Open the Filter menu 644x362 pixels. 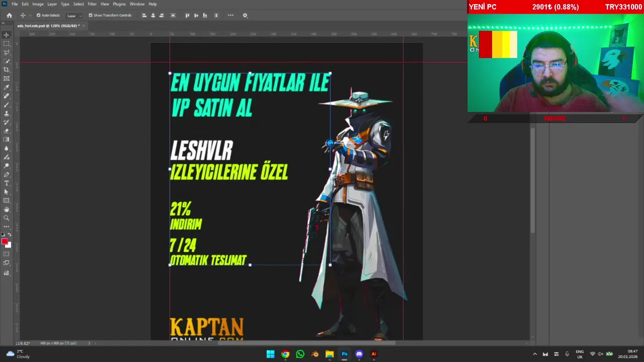92,4
